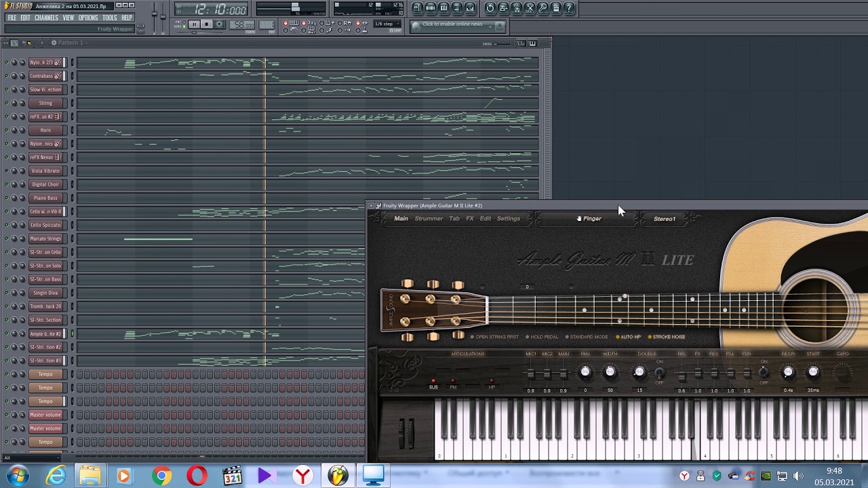Open the TOOLS menu
868x488 pixels.
click(110, 18)
